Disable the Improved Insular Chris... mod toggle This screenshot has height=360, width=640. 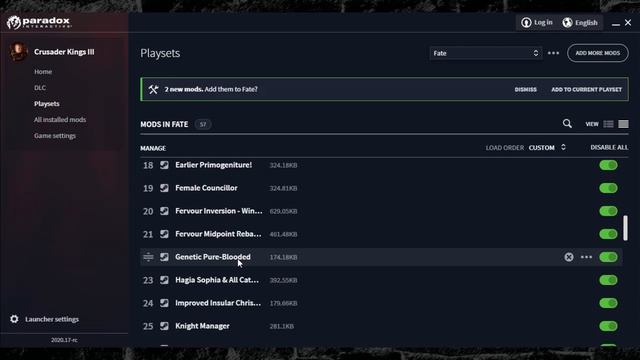pos(608,303)
